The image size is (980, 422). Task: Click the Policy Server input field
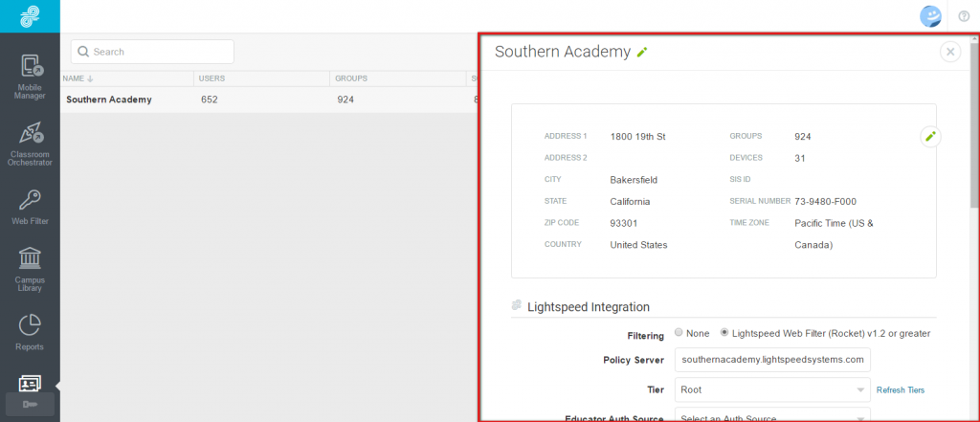point(772,360)
